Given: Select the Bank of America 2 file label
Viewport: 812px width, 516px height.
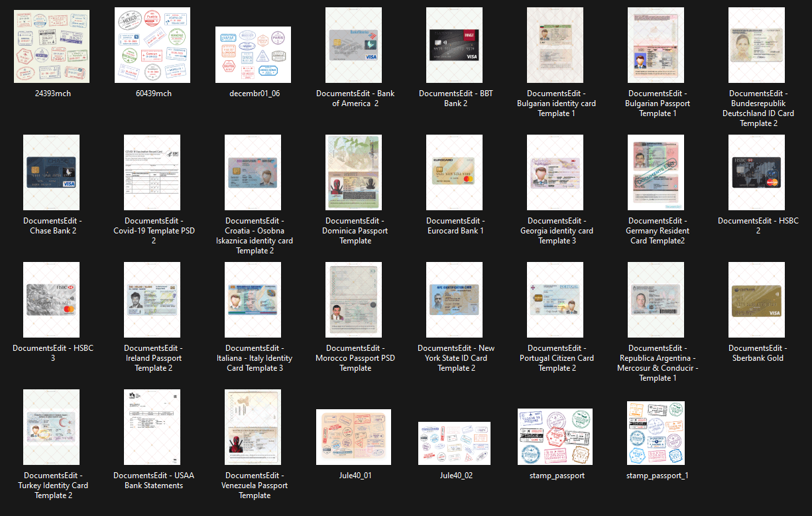Looking at the screenshot, I should 355,98.
